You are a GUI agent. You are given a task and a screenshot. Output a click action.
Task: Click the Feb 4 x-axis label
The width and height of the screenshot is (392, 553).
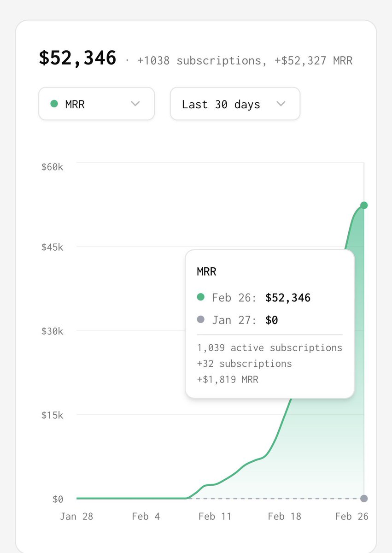pos(146,516)
